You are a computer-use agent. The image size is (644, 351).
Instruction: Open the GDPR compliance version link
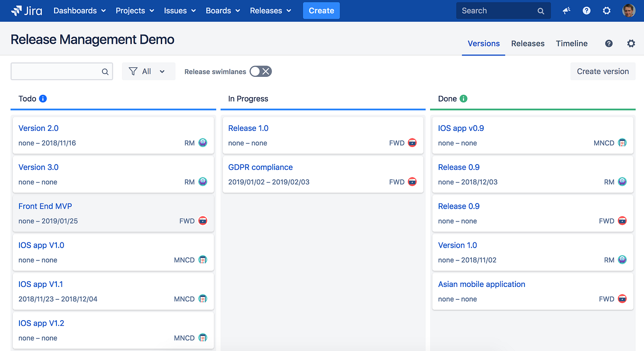[260, 167]
